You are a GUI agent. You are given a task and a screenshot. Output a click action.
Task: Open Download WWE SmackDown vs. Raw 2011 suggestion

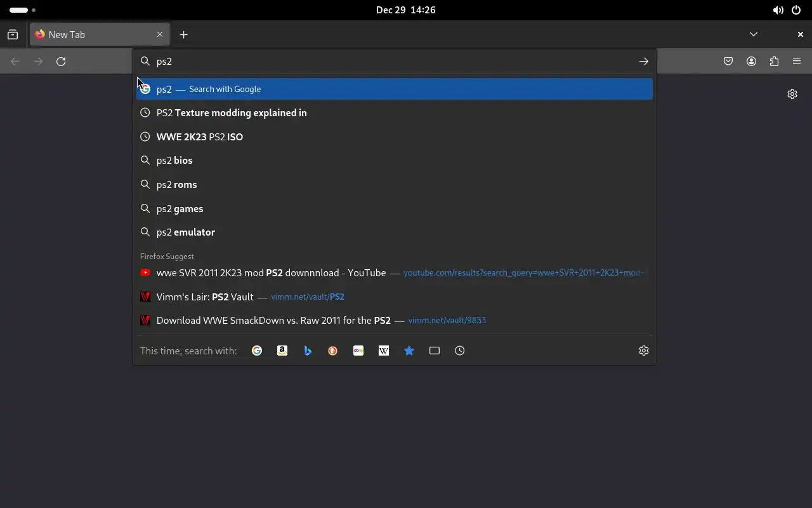(x=395, y=321)
